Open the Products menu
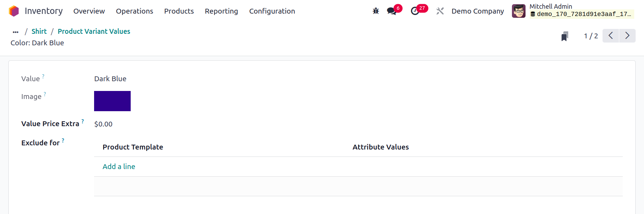Screen dimensions: 644x214 tap(179, 11)
